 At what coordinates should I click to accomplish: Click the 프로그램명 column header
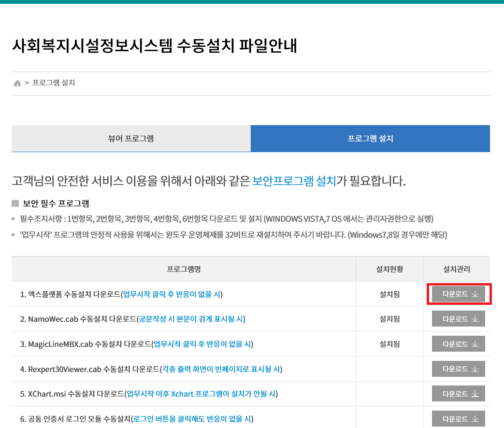[x=184, y=269]
